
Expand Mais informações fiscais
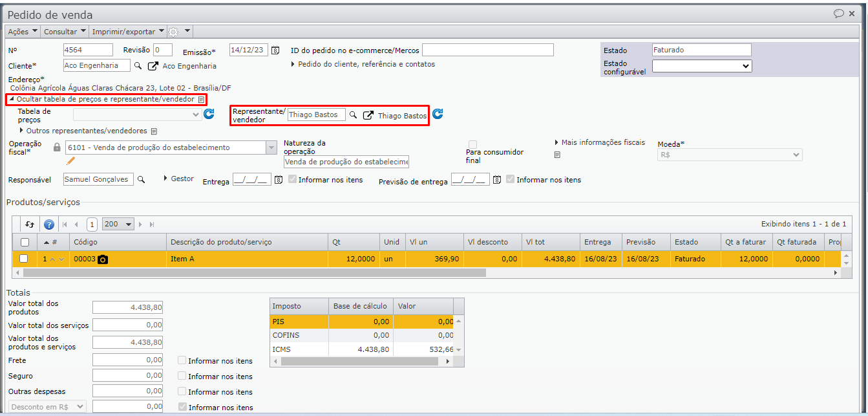tap(599, 142)
